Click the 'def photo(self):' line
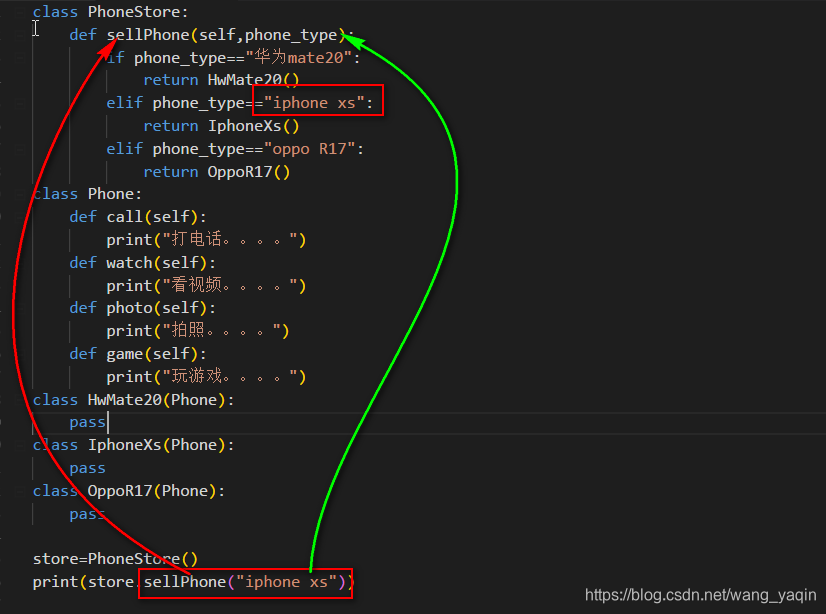Image resolution: width=826 pixels, height=614 pixels. [143, 308]
